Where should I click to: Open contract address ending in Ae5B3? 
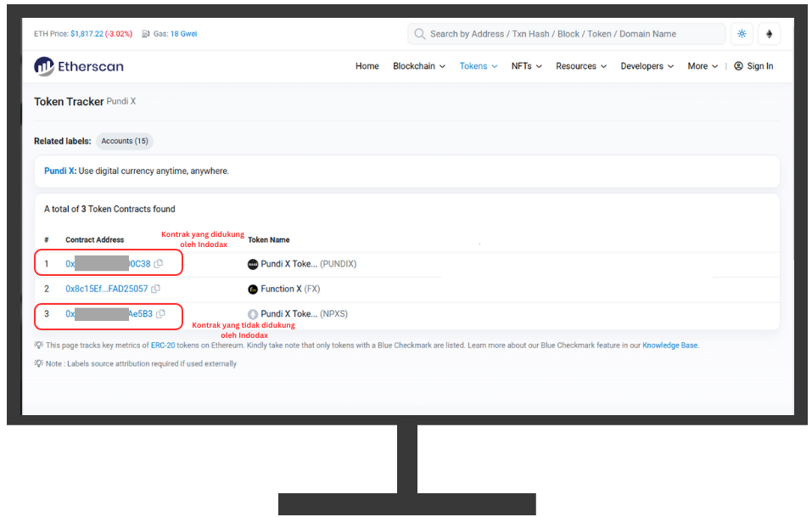pyautogui.click(x=109, y=313)
